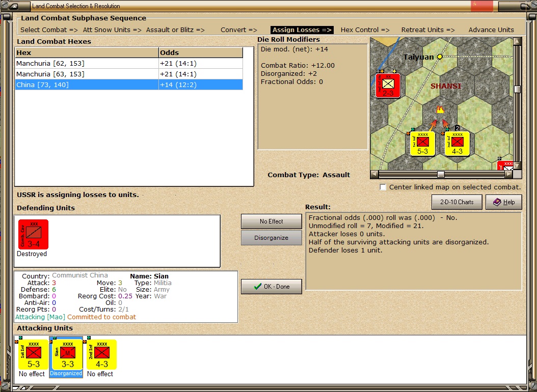The width and height of the screenshot is (537, 392).
Task: Click the Odds column header
Action: click(x=201, y=52)
